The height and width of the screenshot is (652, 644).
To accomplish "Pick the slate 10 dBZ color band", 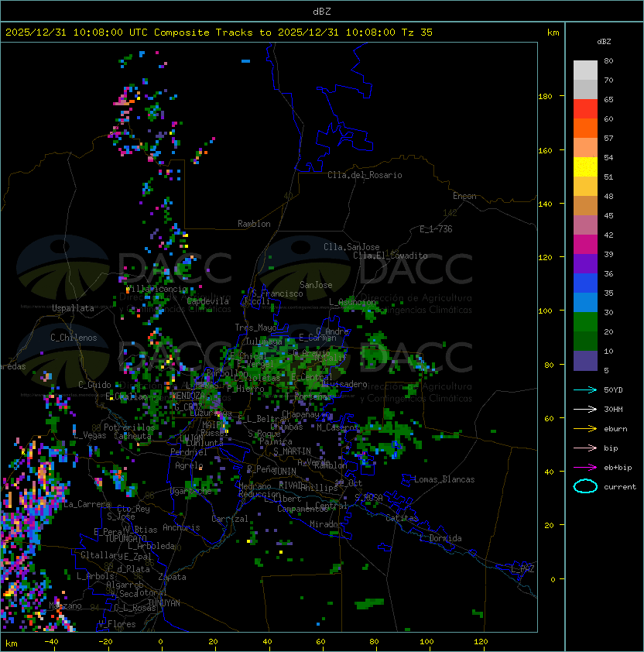I will (585, 361).
